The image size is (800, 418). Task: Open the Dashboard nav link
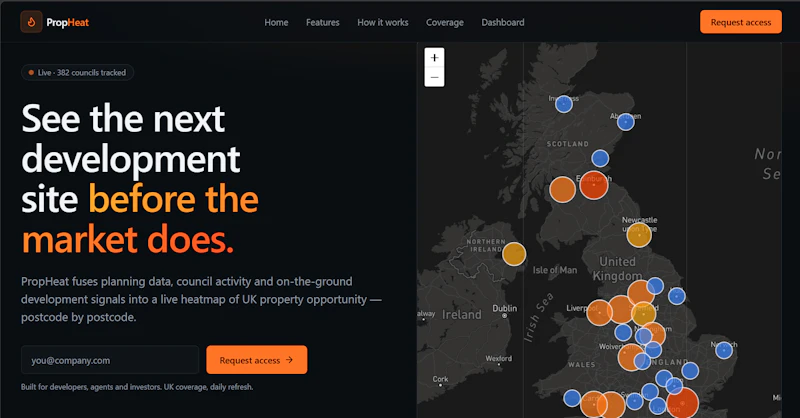(503, 22)
